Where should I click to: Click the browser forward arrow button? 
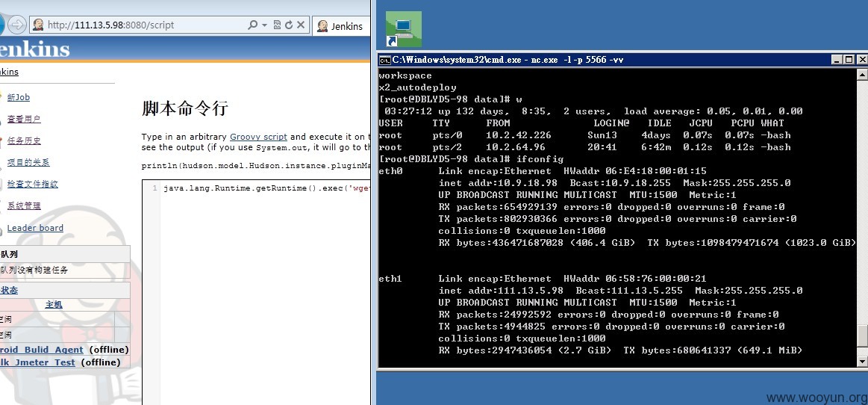coord(18,25)
